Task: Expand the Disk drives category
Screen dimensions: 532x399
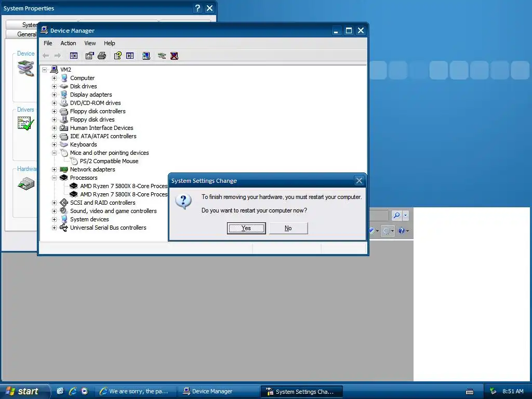Action: (x=54, y=87)
